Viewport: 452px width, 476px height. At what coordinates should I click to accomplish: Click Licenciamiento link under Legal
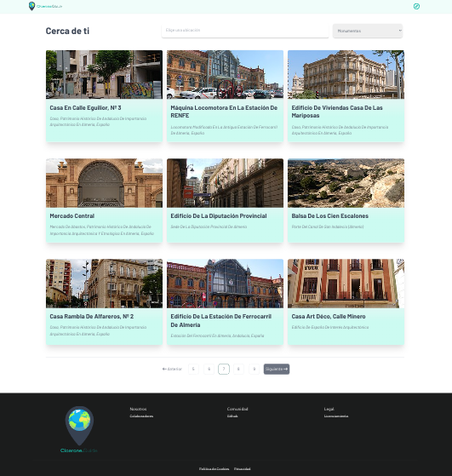[x=336, y=416]
